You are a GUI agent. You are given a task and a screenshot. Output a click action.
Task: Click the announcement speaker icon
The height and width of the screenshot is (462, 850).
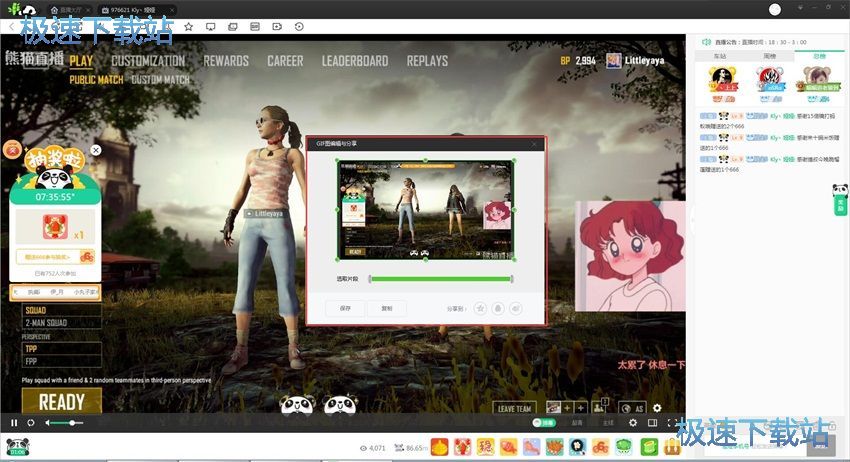706,42
